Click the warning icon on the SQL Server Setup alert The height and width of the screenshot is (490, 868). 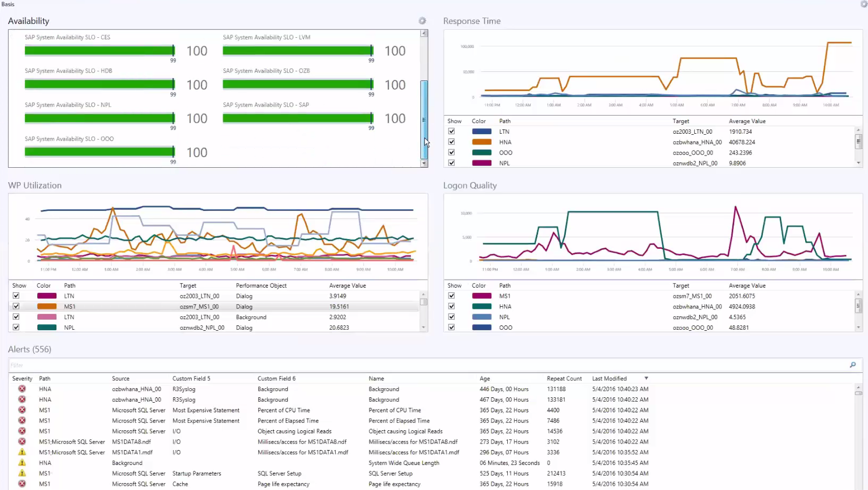[22, 473]
